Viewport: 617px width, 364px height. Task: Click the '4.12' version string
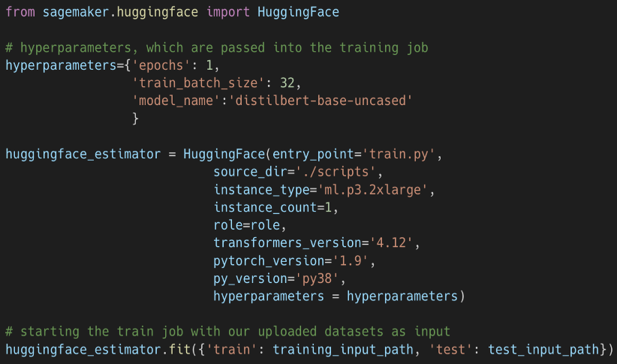pyautogui.click(x=391, y=243)
